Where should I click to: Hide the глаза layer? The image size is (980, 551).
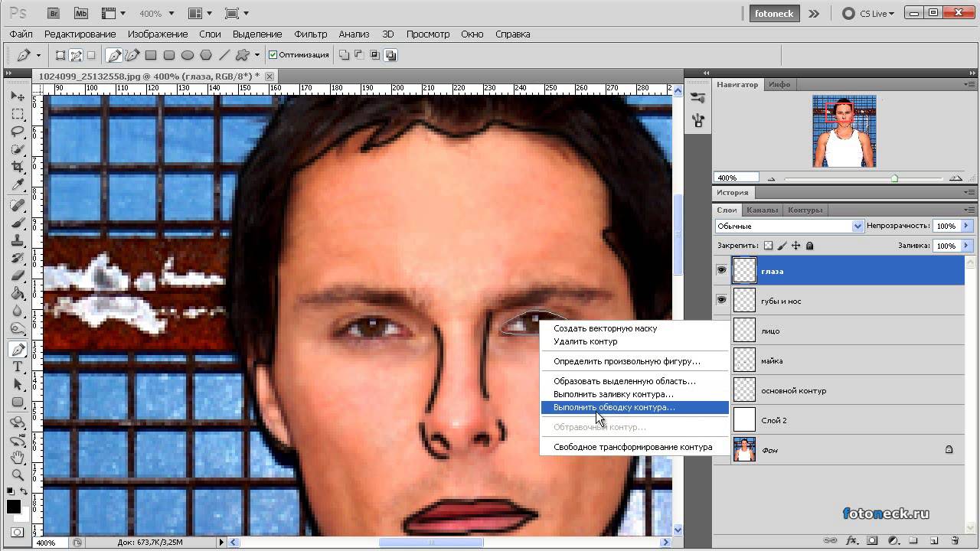tap(721, 271)
